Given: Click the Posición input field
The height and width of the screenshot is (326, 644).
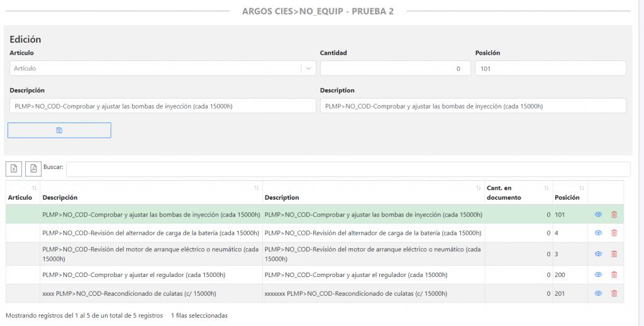Looking at the screenshot, I should [550, 68].
